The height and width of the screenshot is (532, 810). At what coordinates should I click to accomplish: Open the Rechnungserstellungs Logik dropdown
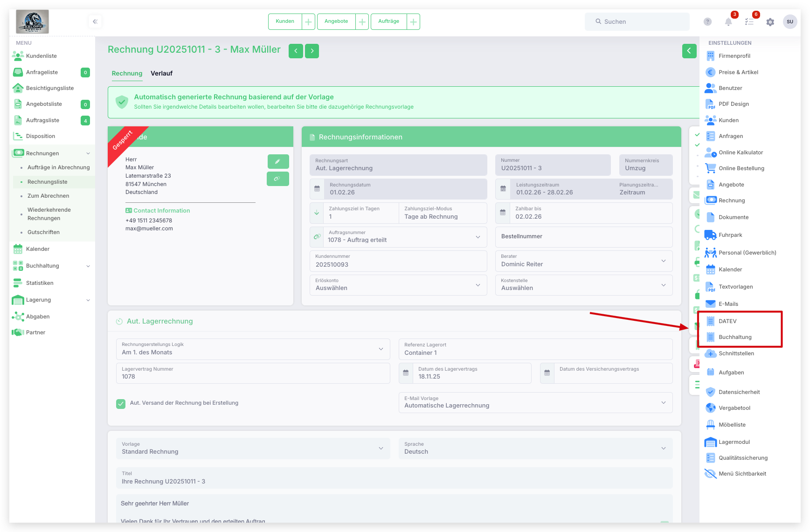click(x=253, y=349)
